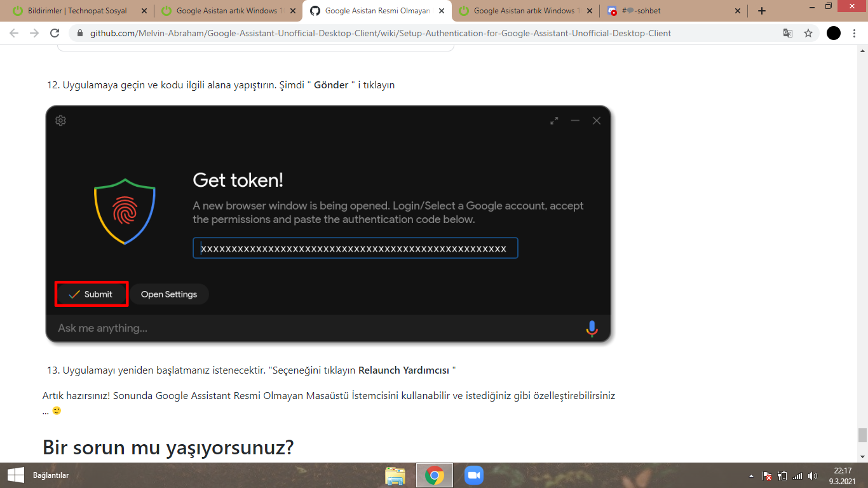Click the heading Bir sorun mu yaşıyorsunuz?
The height and width of the screenshot is (488, 868).
pos(168,447)
